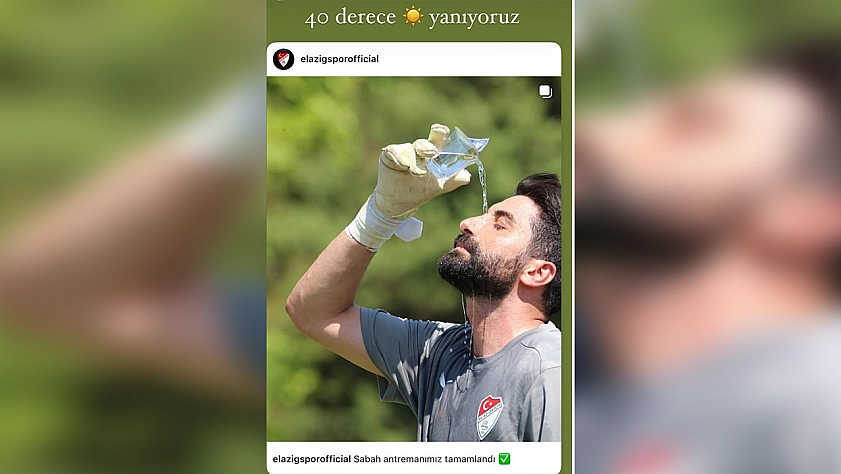Click the multiple-photos carousel icon
The height and width of the screenshot is (474, 841).
545,92
